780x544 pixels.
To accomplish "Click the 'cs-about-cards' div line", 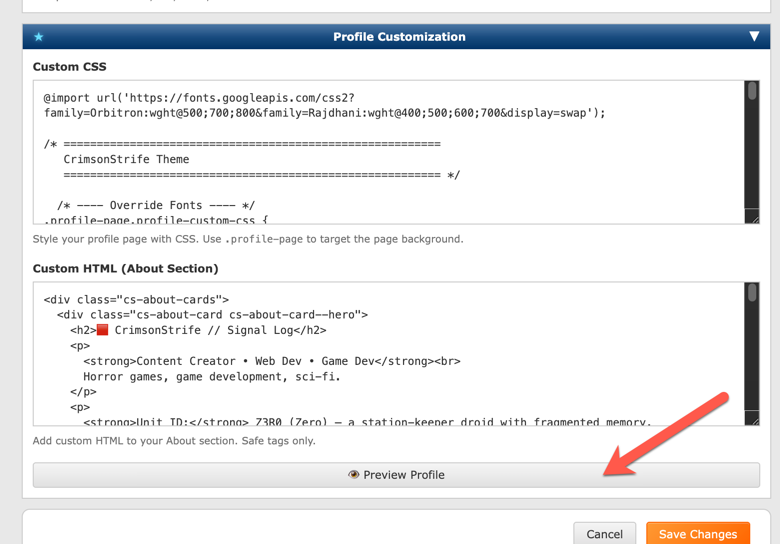I will coord(136,299).
